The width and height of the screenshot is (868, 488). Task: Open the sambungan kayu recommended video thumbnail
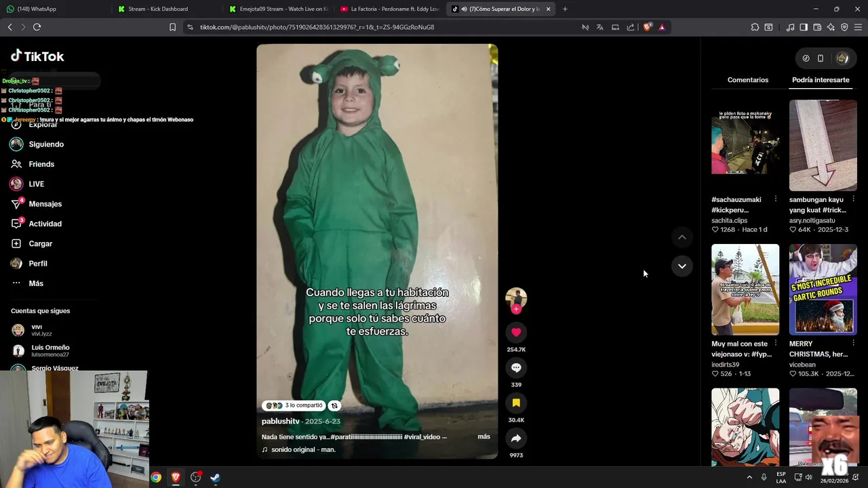coord(823,146)
